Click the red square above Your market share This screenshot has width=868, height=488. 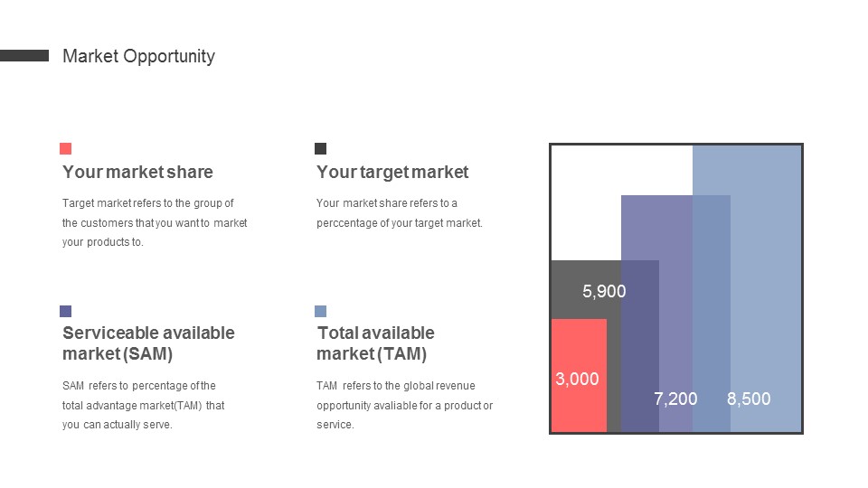[65, 148]
